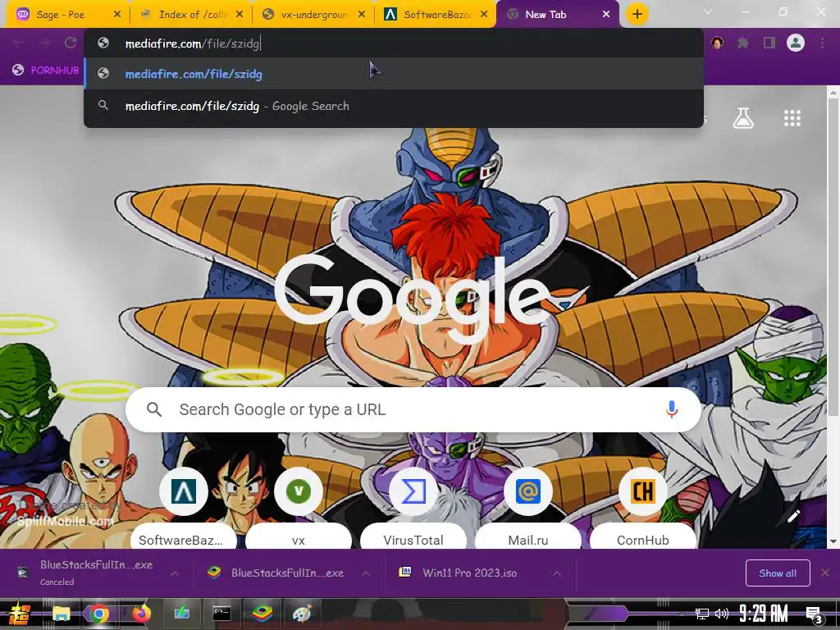Image resolution: width=840 pixels, height=630 pixels.
Task: Select the mediafire.com/file/szidg URL suggestion
Action: 394,73
